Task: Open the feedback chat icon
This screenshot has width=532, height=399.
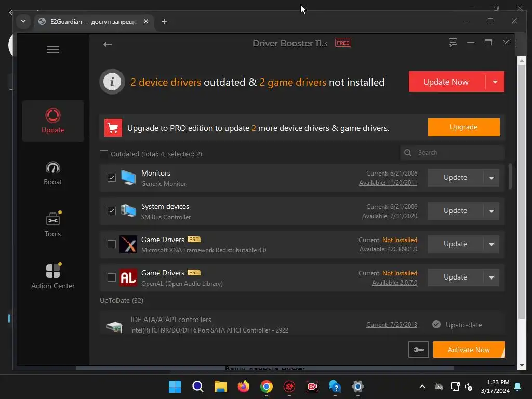Action: click(x=453, y=43)
